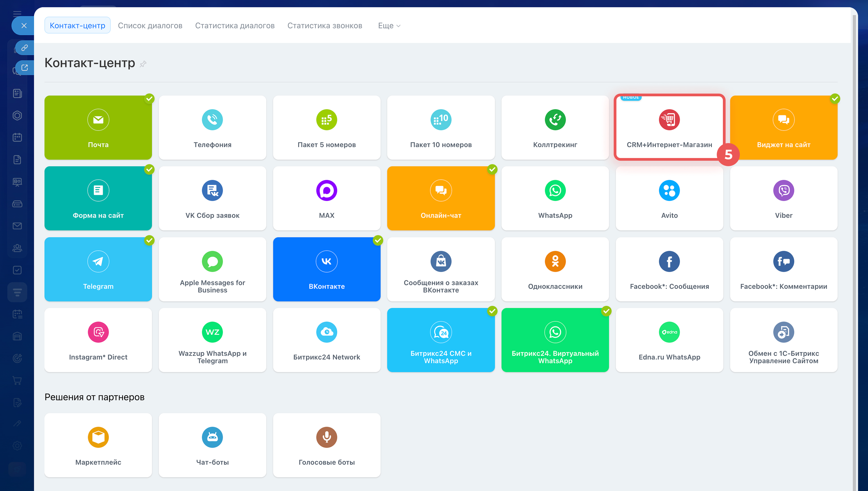The image size is (868, 491).
Task: Click the checkmark on Telegram tile
Action: coord(149,241)
